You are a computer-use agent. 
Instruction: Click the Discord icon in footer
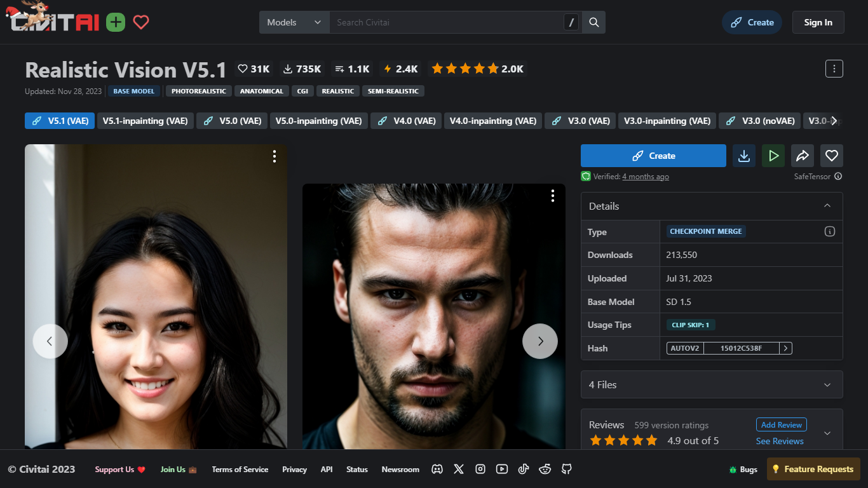tap(437, 469)
